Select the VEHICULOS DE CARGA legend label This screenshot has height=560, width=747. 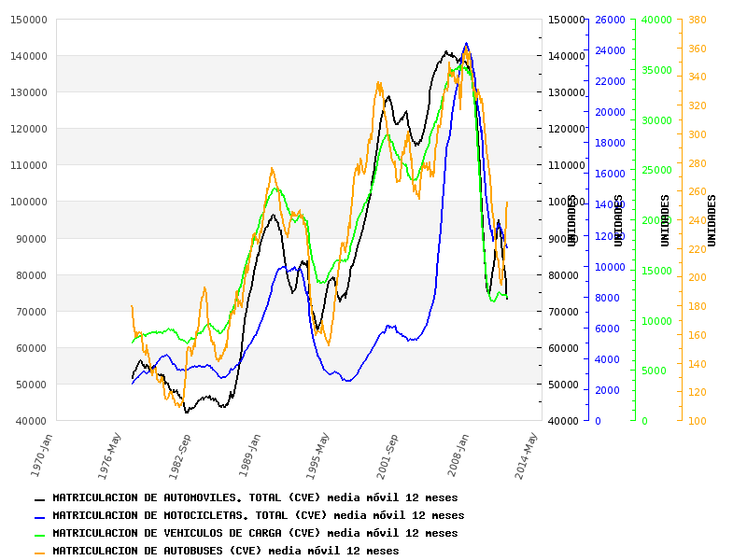point(255,533)
